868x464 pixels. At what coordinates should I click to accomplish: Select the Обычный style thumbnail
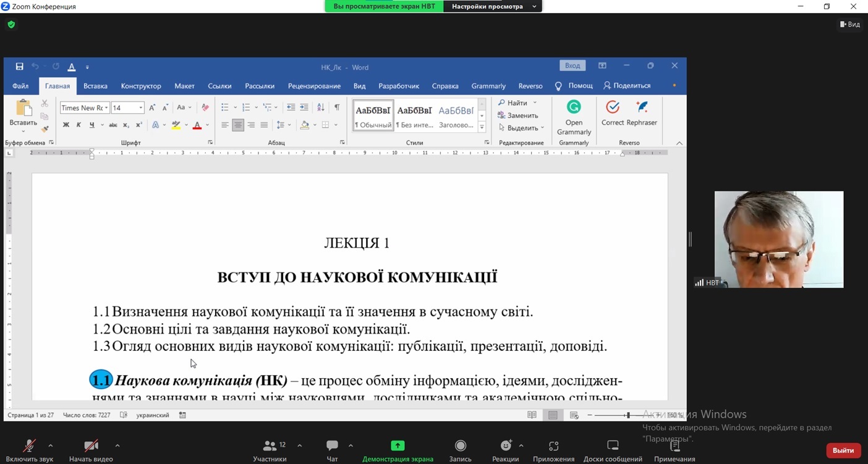373,115
